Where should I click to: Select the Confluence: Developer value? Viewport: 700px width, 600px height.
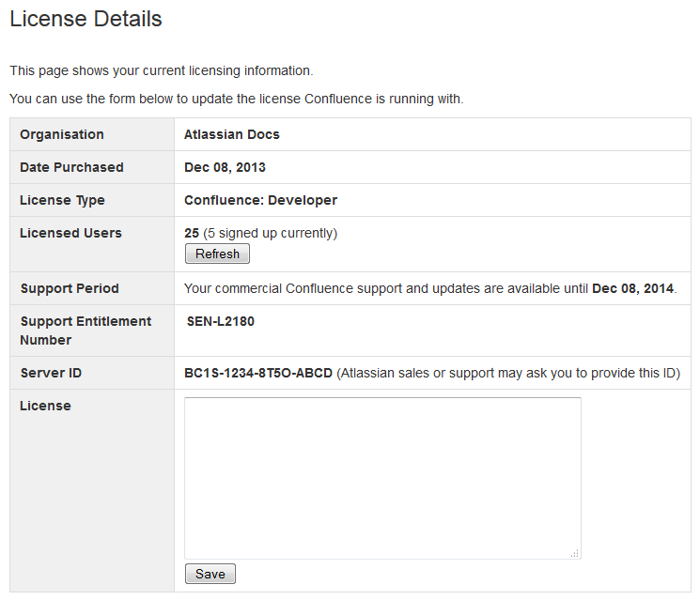(x=260, y=200)
